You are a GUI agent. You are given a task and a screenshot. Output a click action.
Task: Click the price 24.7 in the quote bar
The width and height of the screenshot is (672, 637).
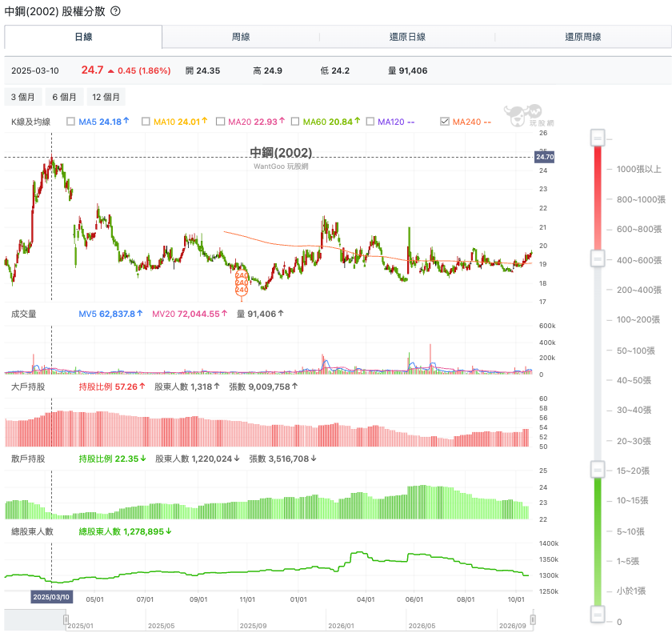tap(92, 70)
